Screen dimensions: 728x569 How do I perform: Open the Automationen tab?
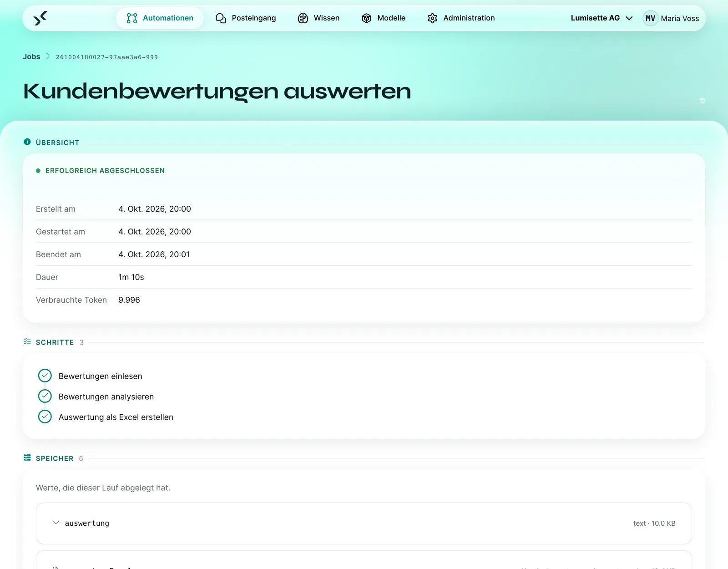[x=160, y=18]
